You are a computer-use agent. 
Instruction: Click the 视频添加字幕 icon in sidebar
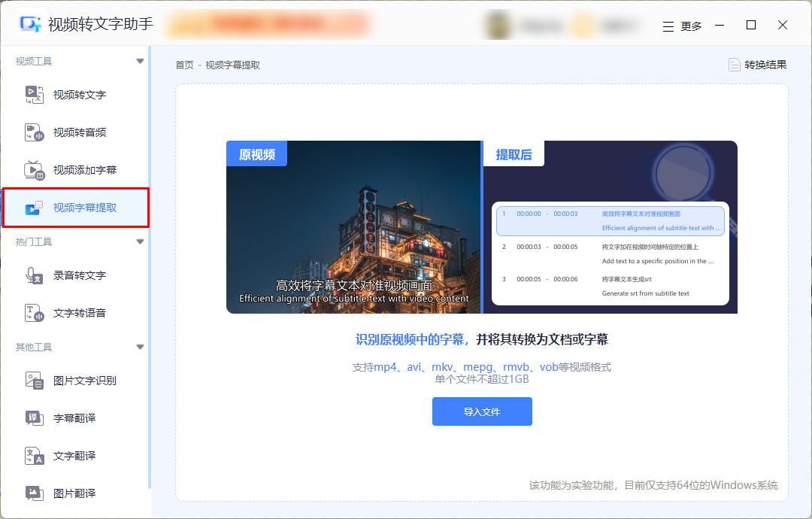coord(34,170)
